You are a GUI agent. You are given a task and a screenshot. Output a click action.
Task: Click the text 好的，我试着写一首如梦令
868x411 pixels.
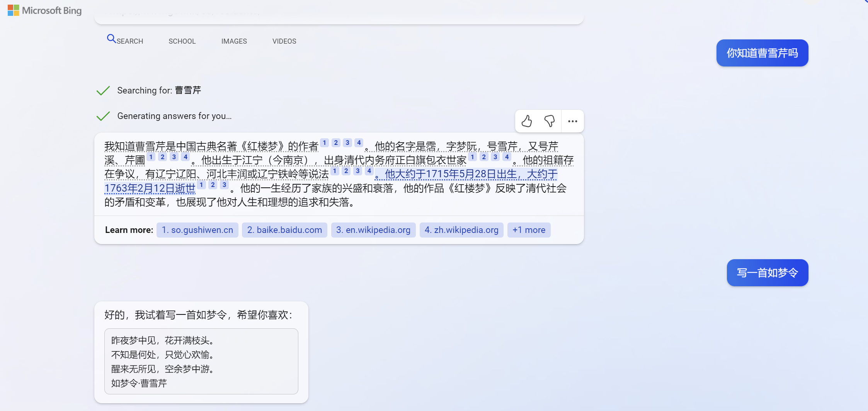point(165,315)
